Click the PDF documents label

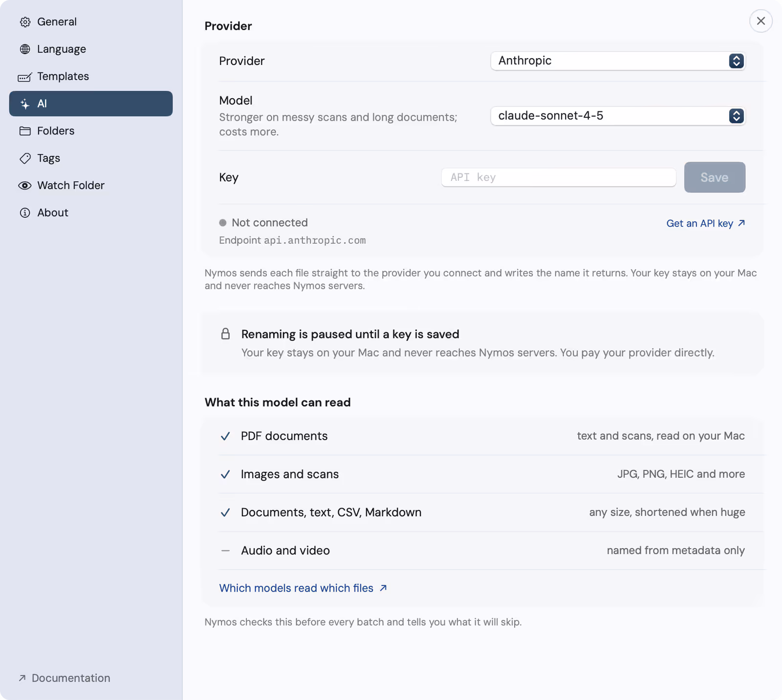284,436
